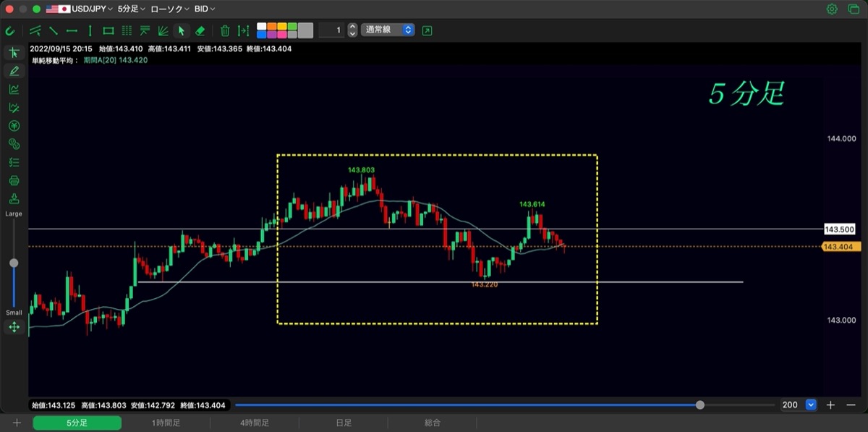The image size is (868, 432).
Task: Click the plus zoom-in button
Action: (831, 405)
